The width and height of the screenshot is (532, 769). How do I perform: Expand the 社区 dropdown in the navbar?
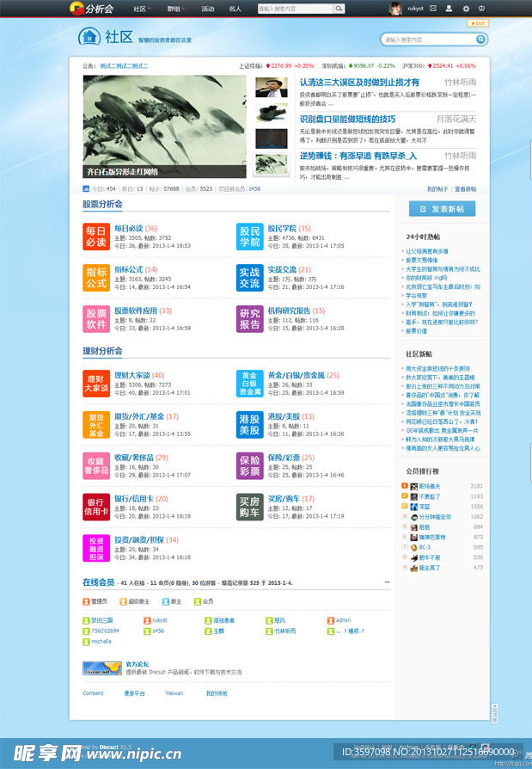pyautogui.click(x=142, y=9)
